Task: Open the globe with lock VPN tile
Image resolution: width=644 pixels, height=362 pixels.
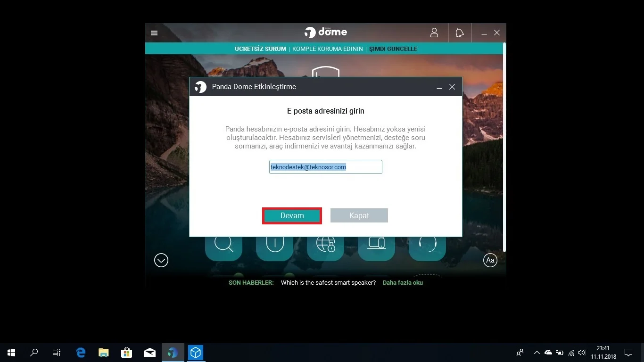Action: [x=326, y=245]
